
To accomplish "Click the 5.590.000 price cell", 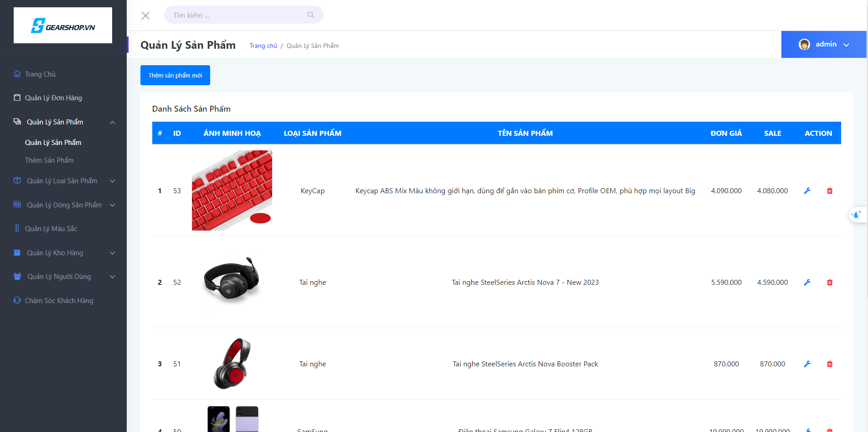I will click(726, 283).
